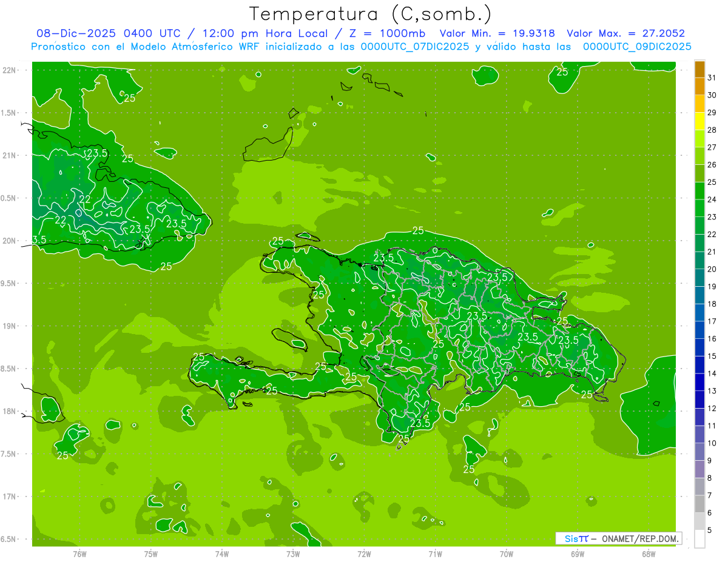Click the "6" label on the color scale
This screenshot has width=728, height=562.
pyautogui.click(x=710, y=513)
